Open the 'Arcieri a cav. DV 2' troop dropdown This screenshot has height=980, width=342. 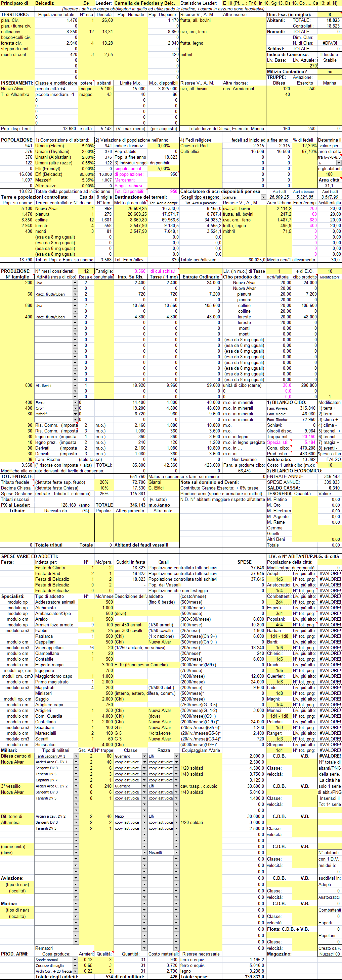click(x=76, y=816)
